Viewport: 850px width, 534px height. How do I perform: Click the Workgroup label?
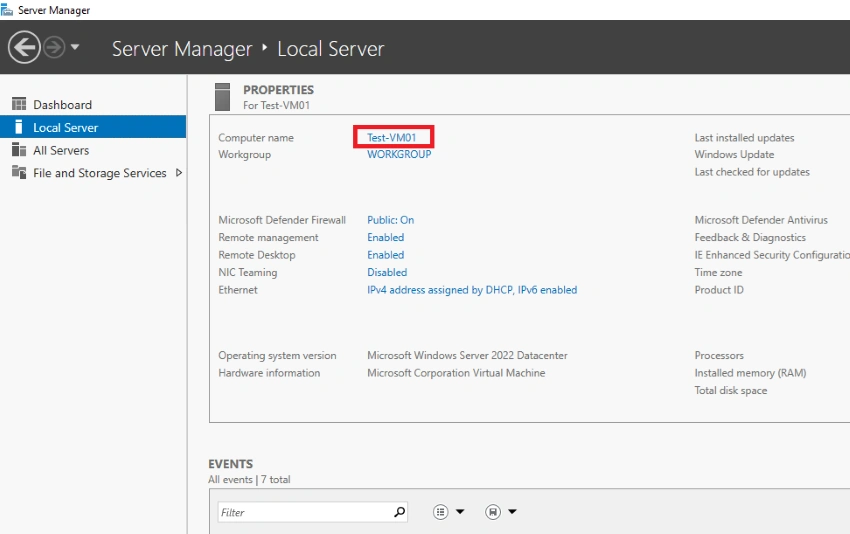pos(244,154)
